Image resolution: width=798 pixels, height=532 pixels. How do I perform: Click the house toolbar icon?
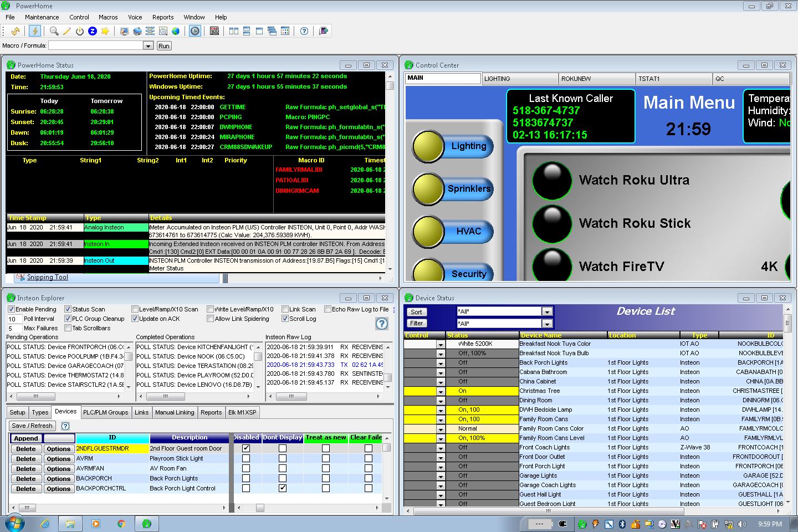[x=137, y=31]
